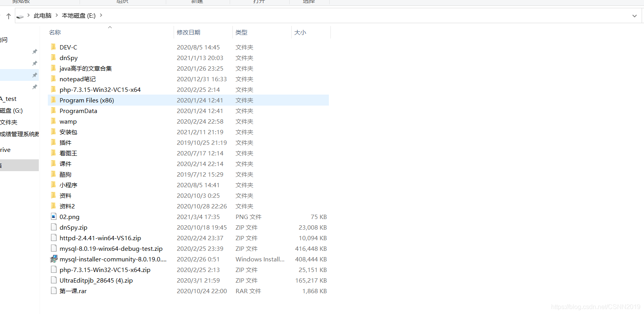
Task: Click the mysql-8.0.19-winx64-debug-test.zip file icon
Action: [54, 248]
